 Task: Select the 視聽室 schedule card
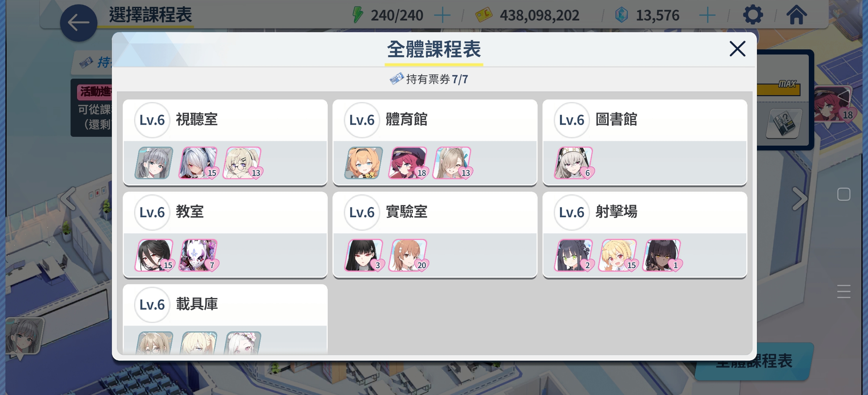[x=225, y=142]
